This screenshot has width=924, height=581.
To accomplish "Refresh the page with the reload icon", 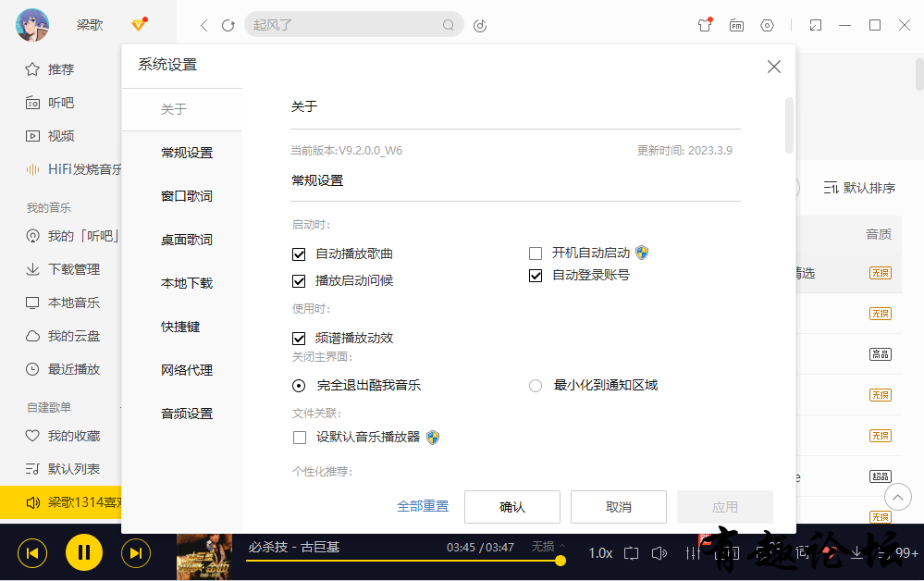I will (x=228, y=25).
